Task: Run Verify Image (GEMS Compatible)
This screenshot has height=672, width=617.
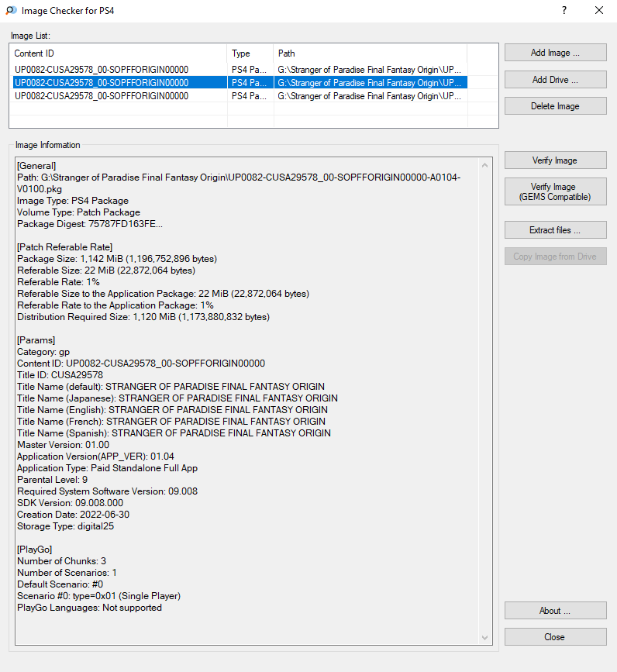Action: (555, 191)
